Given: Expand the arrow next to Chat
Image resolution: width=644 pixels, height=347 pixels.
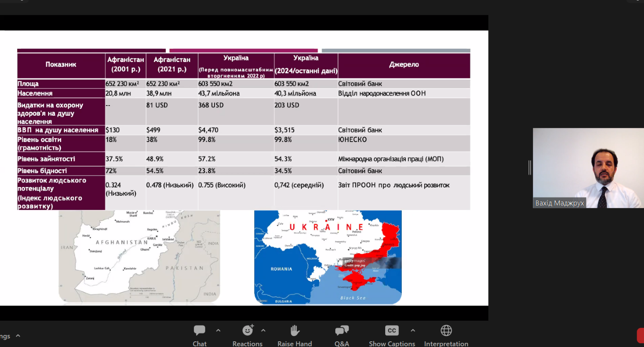Looking at the screenshot, I should [x=218, y=330].
